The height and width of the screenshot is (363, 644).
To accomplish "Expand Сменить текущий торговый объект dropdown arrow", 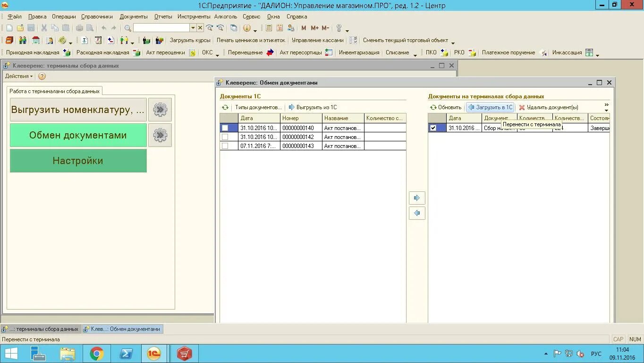I will coord(453,43).
